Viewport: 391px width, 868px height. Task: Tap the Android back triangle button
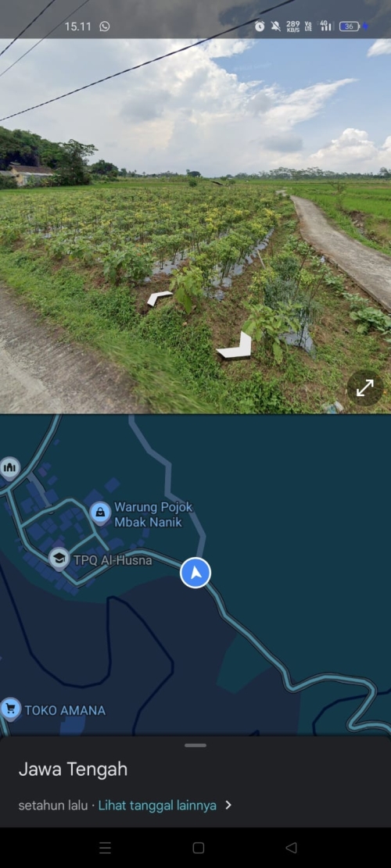292,848
